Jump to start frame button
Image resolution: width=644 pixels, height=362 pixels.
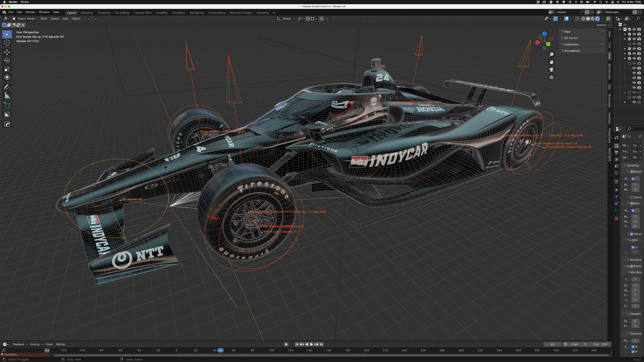pyautogui.click(x=297, y=344)
